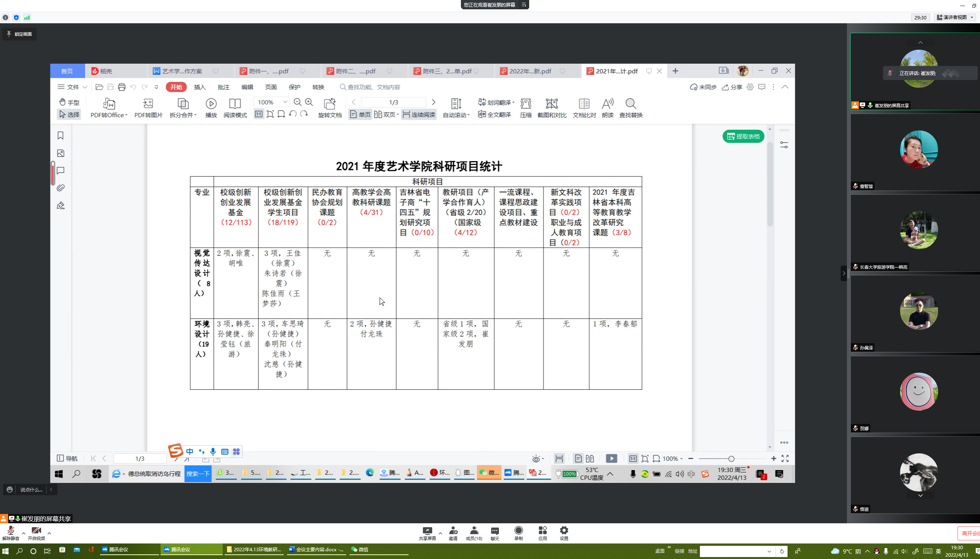Unmute microphone (解除静音)
980x559 pixels.
[11, 533]
